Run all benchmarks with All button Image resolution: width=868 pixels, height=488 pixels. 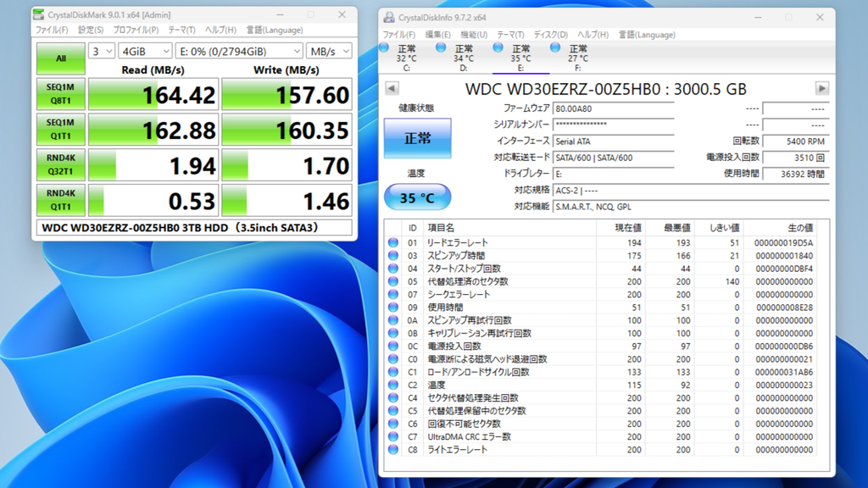click(61, 58)
